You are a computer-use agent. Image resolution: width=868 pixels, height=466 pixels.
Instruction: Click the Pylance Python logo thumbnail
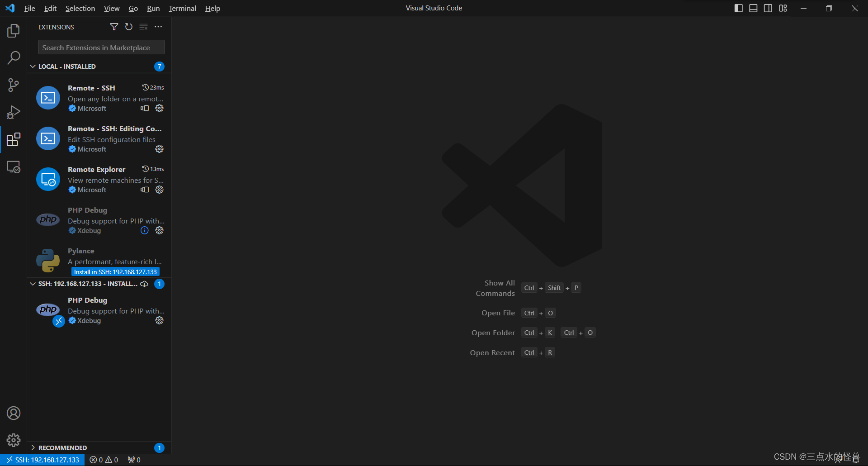48,261
